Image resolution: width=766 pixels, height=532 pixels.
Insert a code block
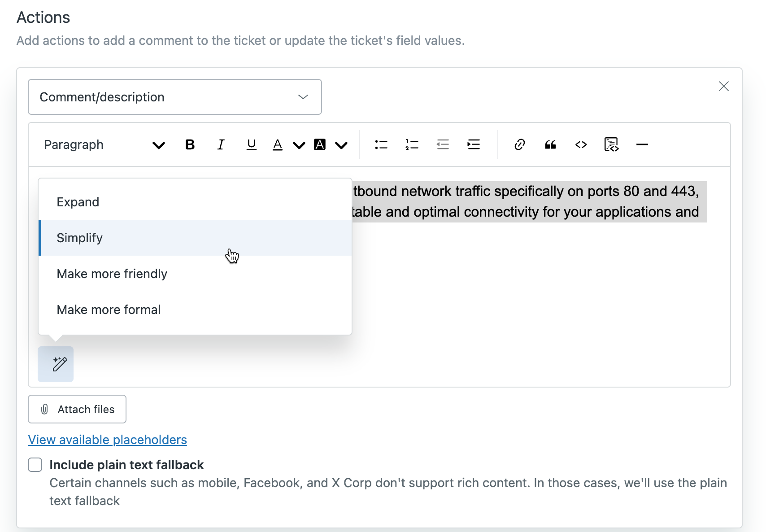click(611, 144)
